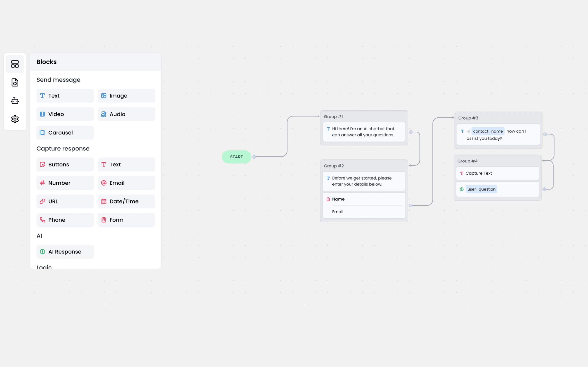Select the Video message block
588x367 pixels.
pyautogui.click(x=65, y=114)
